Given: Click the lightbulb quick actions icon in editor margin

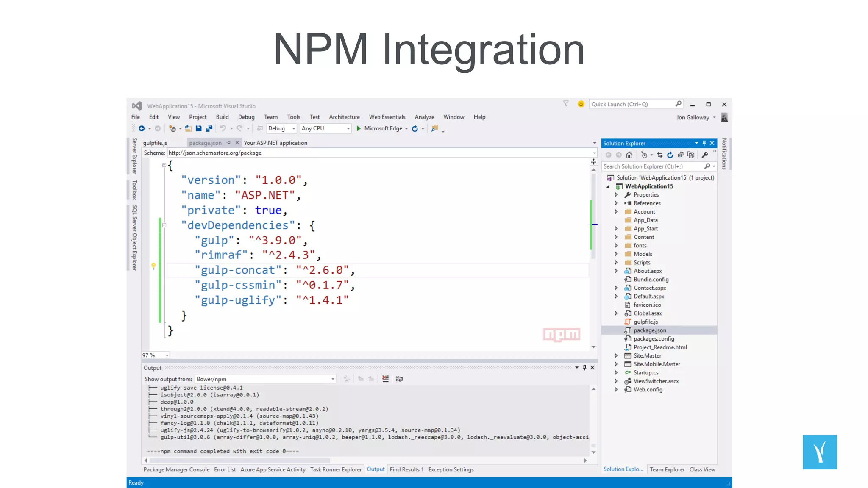Looking at the screenshot, I should (x=153, y=266).
